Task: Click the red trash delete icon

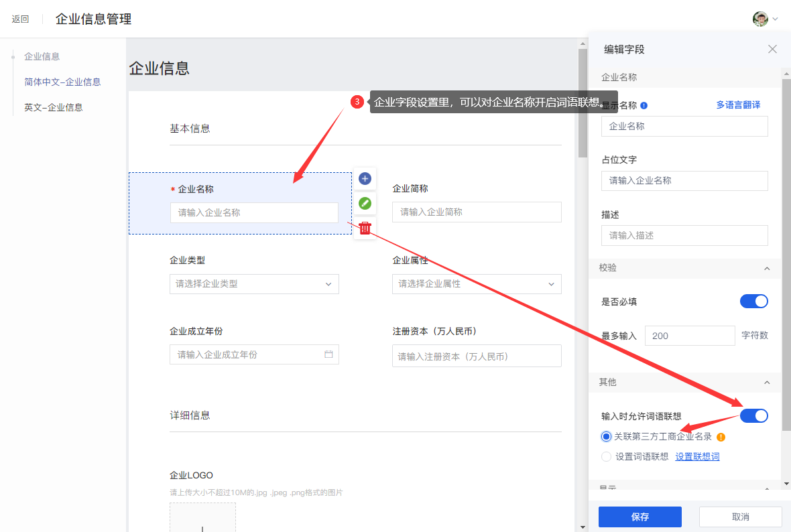Action: (365, 228)
